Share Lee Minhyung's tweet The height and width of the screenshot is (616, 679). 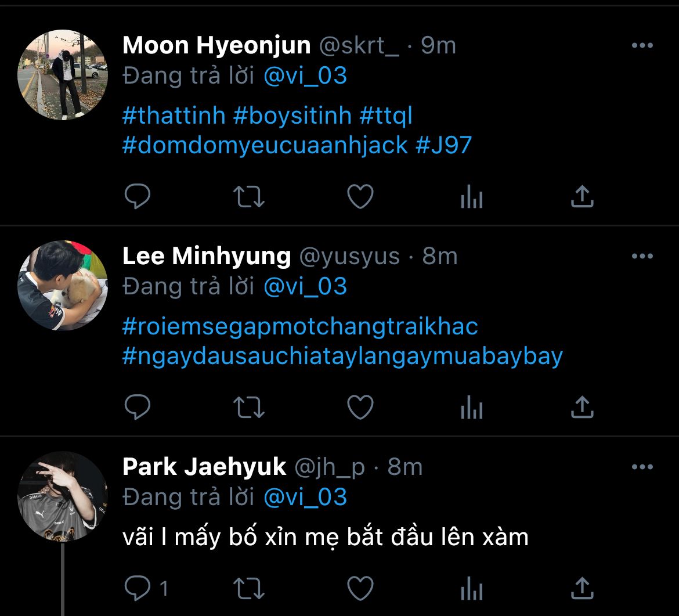(x=582, y=407)
